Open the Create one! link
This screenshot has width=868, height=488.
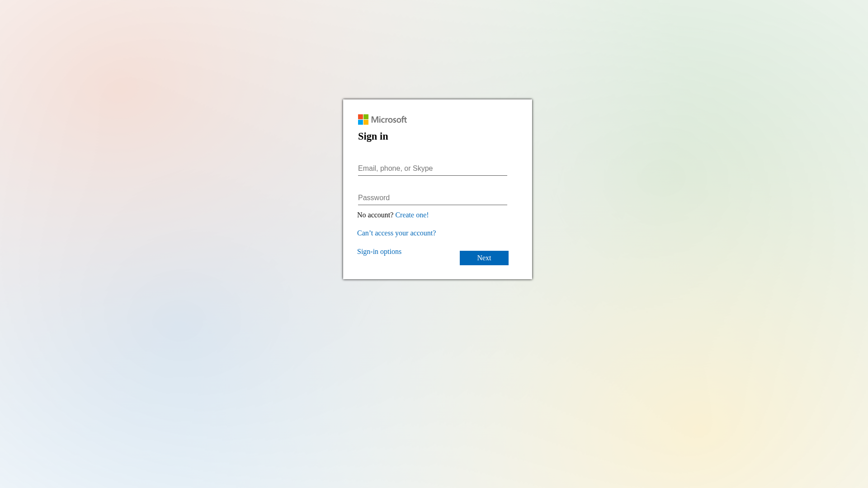[412, 215]
